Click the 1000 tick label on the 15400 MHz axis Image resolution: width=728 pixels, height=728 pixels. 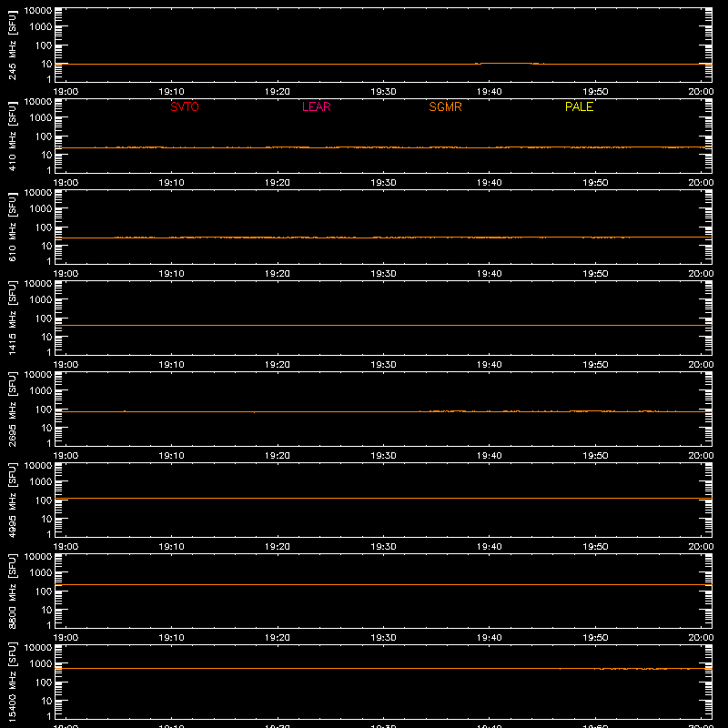[x=41, y=663]
